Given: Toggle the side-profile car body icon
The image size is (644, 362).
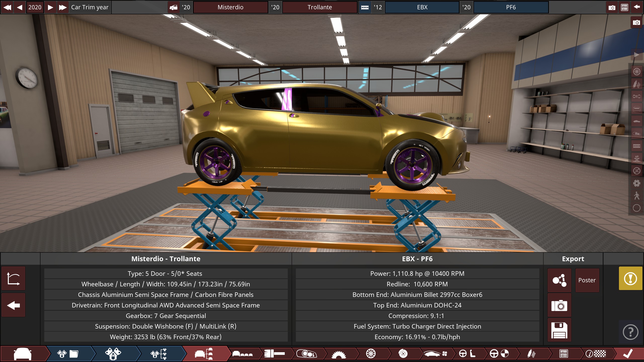Looking at the screenshot, I should tap(637, 121).
